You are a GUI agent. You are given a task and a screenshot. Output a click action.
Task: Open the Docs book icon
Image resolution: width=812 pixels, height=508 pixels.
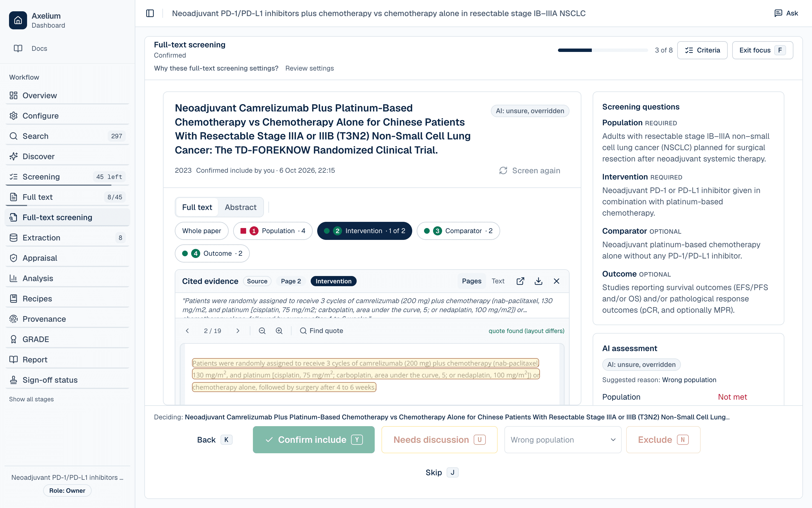click(x=18, y=48)
